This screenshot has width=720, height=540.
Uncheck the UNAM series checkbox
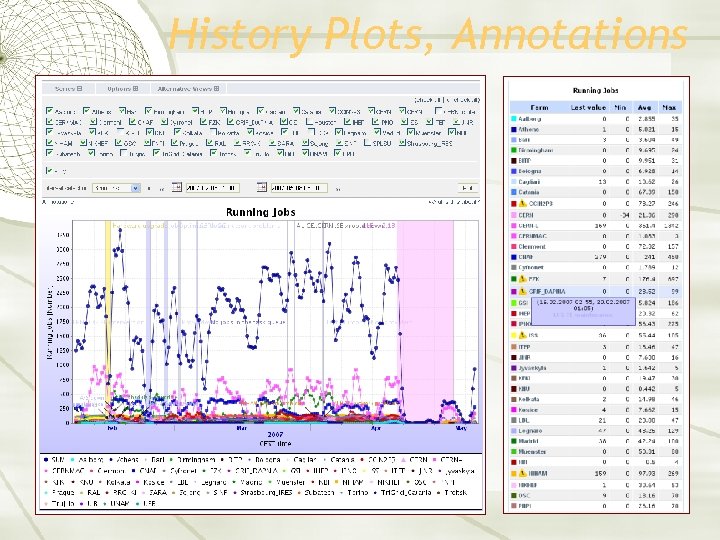click(x=305, y=153)
